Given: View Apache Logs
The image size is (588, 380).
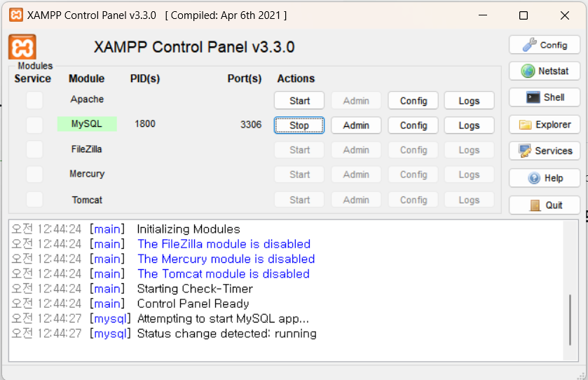Looking at the screenshot, I should 469,100.
